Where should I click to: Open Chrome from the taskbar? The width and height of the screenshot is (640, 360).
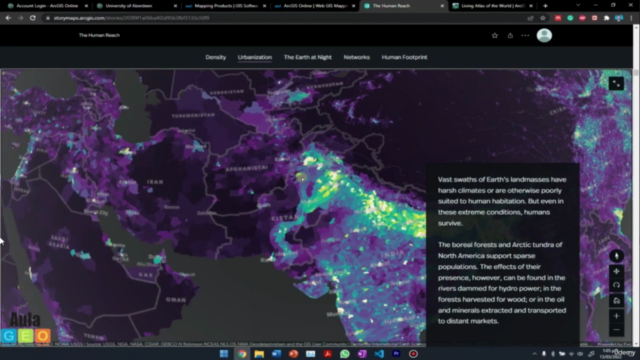[242, 353]
